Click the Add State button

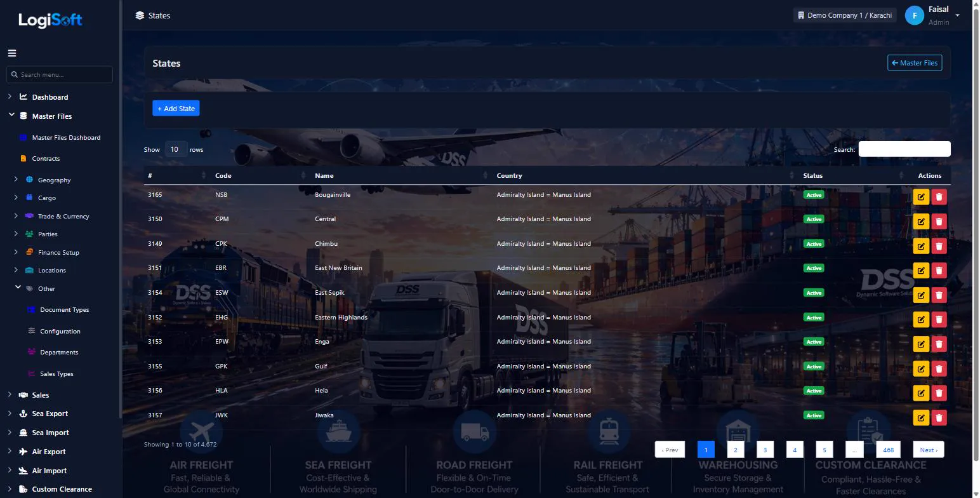pyautogui.click(x=176, y=109)
